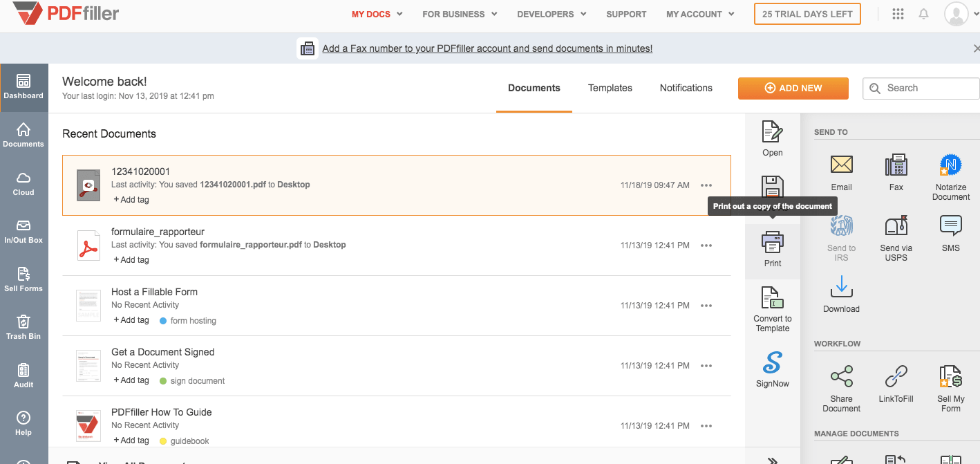Switch to the Templates tab

[610, 88]
